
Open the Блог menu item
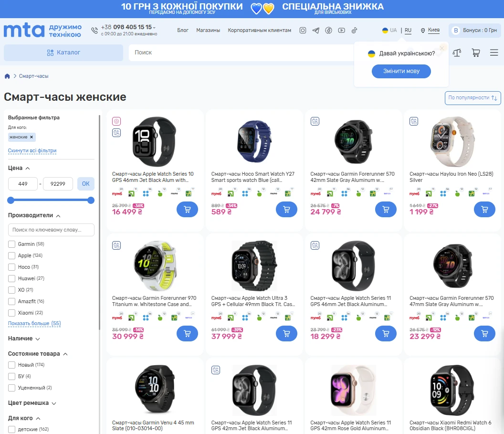click(x=183, y=30)
